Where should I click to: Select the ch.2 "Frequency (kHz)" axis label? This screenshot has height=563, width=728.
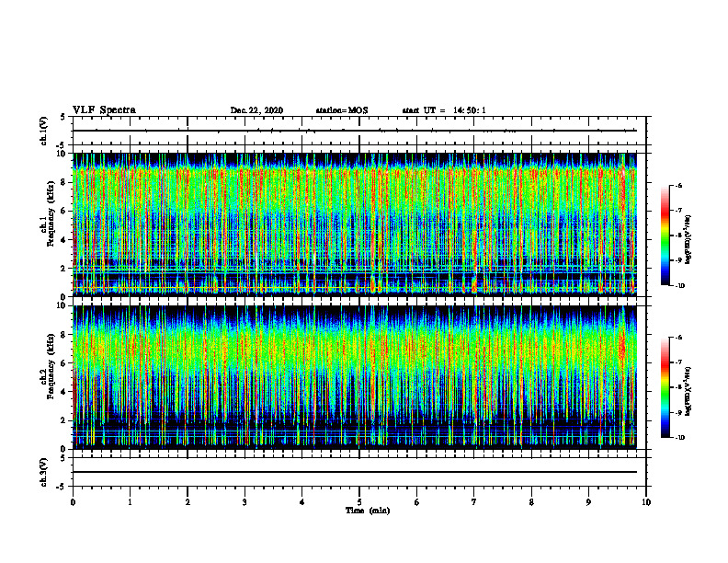(51, 366)
